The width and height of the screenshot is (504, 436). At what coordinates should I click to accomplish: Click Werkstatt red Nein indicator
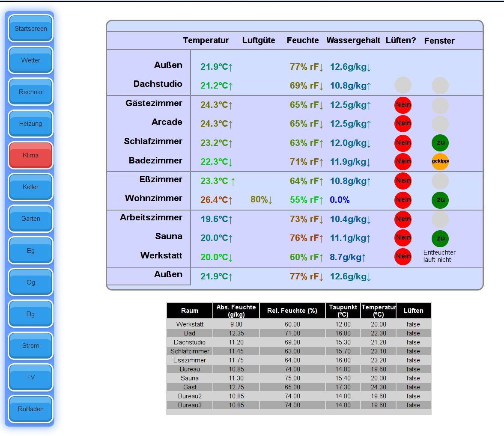(403, 257)
